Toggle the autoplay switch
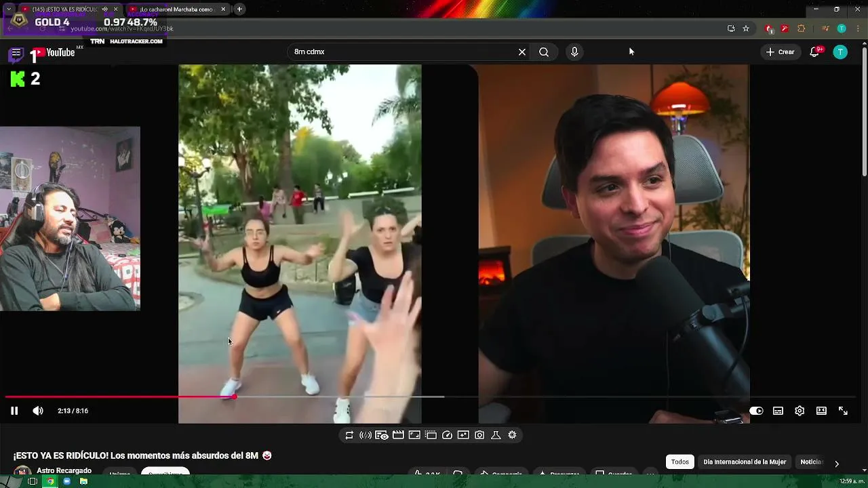The width and height of the screenshot is (868, 488). click(x=756, y=411)
